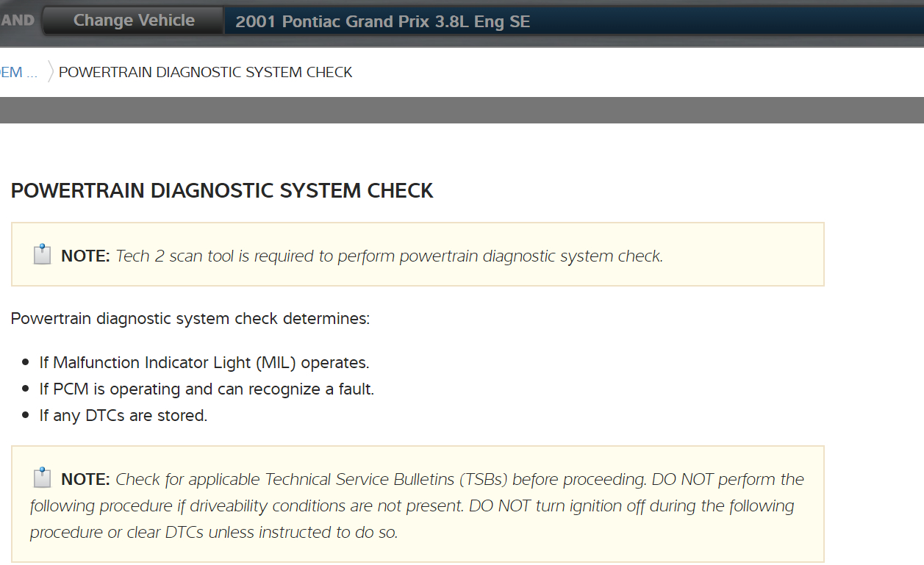Click the Technical Service Bulletins (TSBs) text
This screenshot has width=924, height=565.
(386, 480)
